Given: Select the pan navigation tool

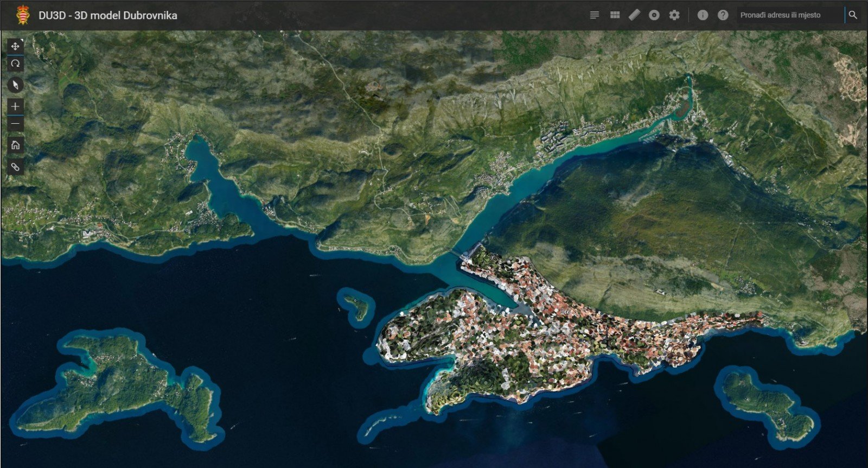Looking at the screenshot, I should (15, 46).
